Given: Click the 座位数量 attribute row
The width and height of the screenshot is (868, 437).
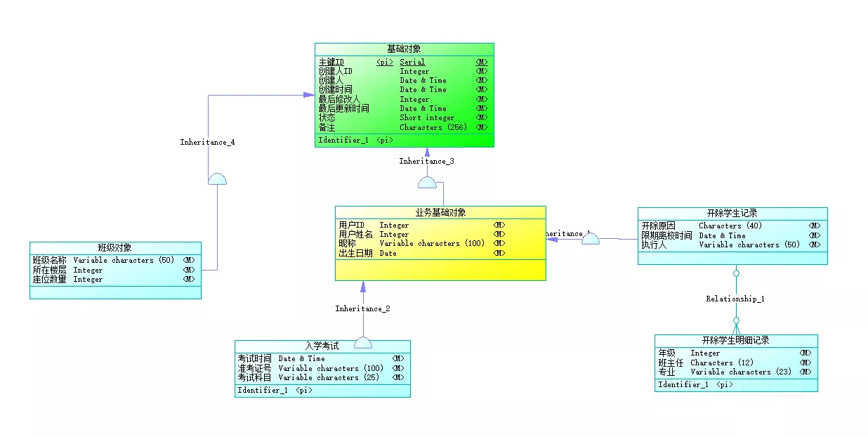Looking at the screenshot, I should point(114,279).
